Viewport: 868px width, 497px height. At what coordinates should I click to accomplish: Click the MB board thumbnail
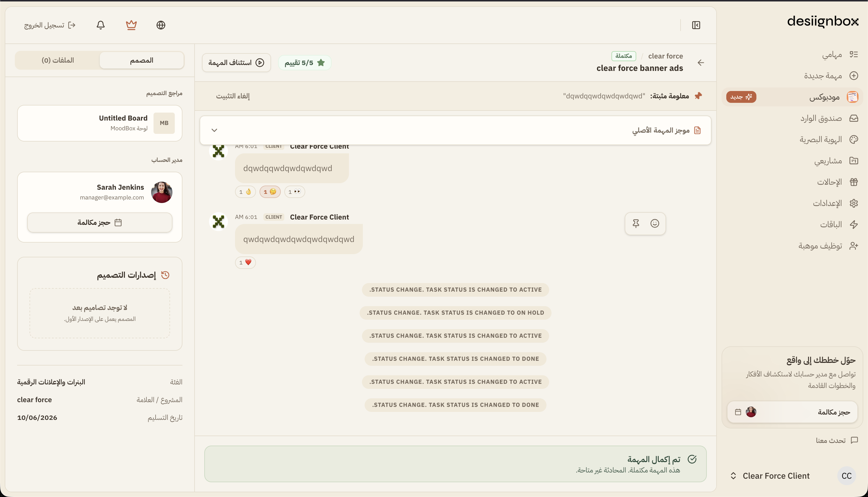pyautogui.click(x=164, y=123)
